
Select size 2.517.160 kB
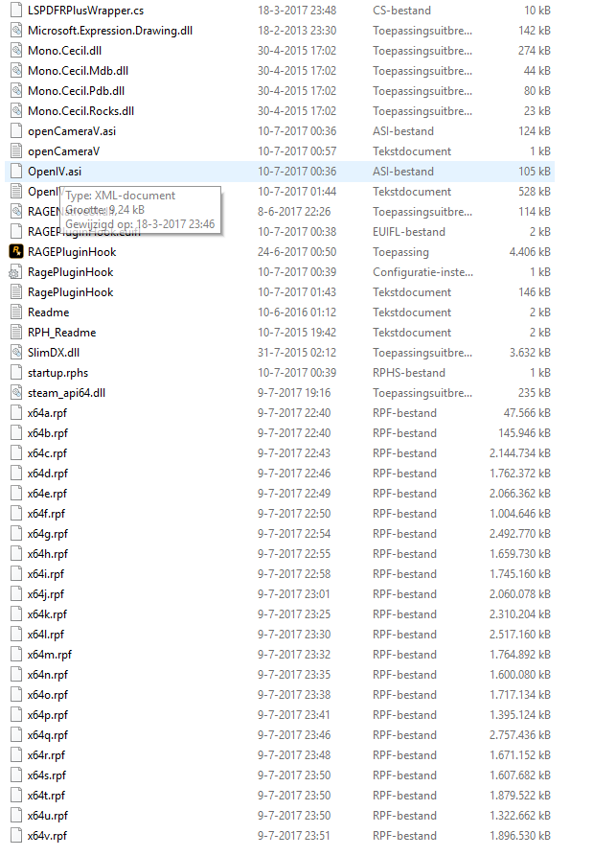click(520, 635)
